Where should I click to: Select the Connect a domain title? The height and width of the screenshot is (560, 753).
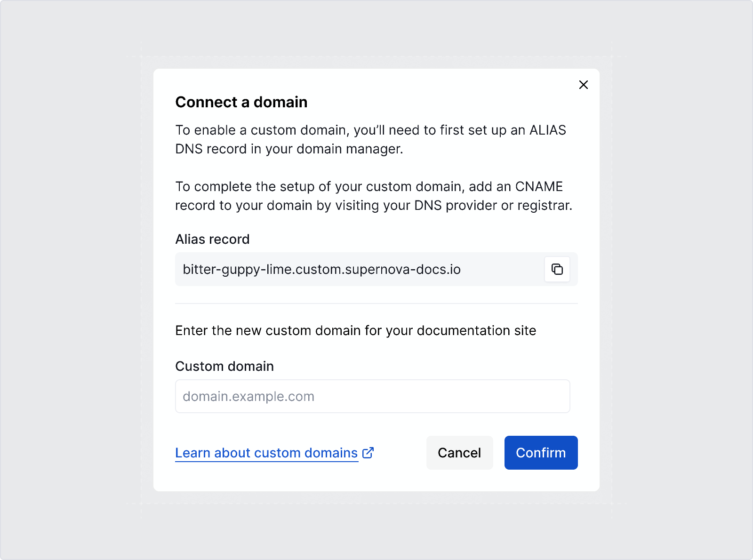pyautogui.click(x=241, y=102)
